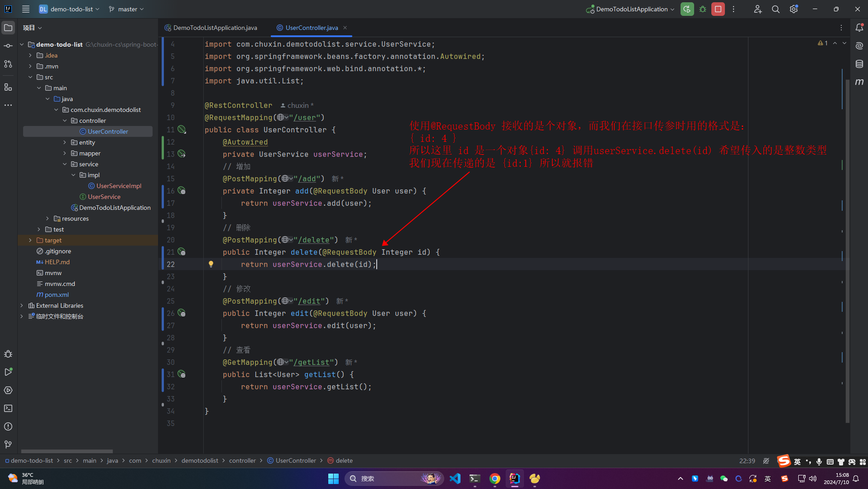
Task: Expand the mapper package
Action: click(x=65, y=153)
